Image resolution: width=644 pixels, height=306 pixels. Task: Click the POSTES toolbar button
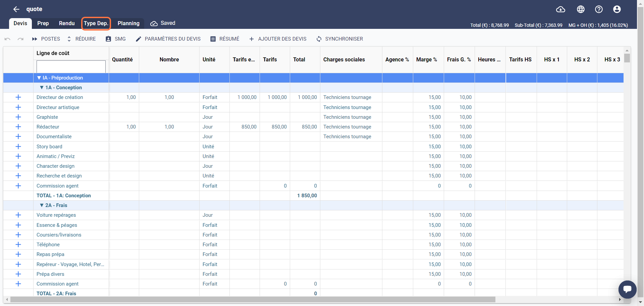tap(46, 39)
